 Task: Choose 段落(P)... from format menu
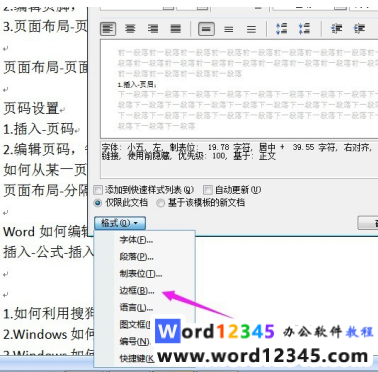click(136, 257)
